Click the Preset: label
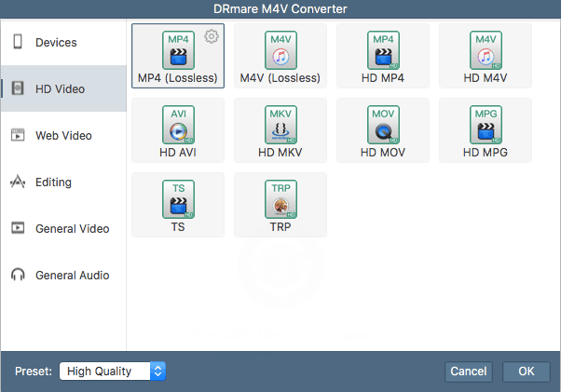This screenshot has height=392, width=561. point(34,372)
